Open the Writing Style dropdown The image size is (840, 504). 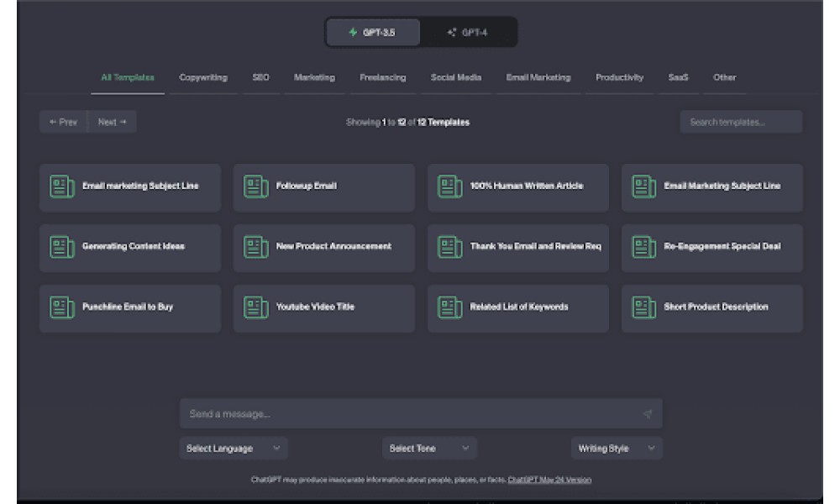[x=617, y=449]
